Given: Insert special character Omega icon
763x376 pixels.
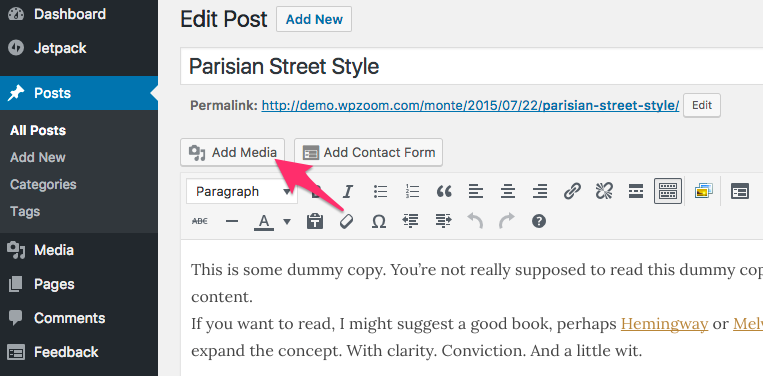Looking at the screenshot, I should pyautogui.click(x=379, y=221).
